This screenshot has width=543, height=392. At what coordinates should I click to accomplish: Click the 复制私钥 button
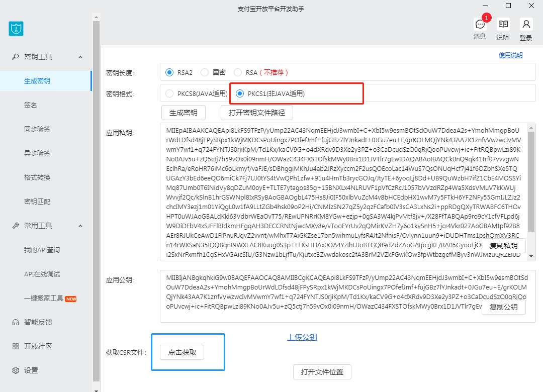point(503,246)
